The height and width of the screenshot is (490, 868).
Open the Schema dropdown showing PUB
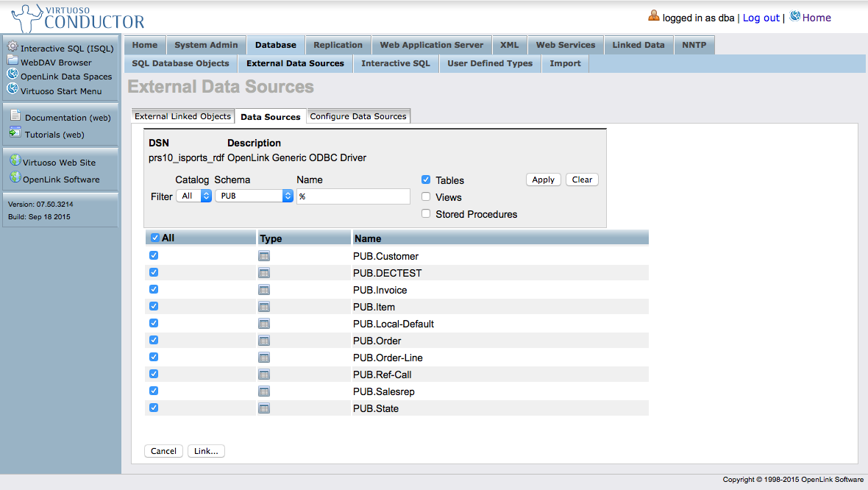pyautogui.click(x=254, y=196)
